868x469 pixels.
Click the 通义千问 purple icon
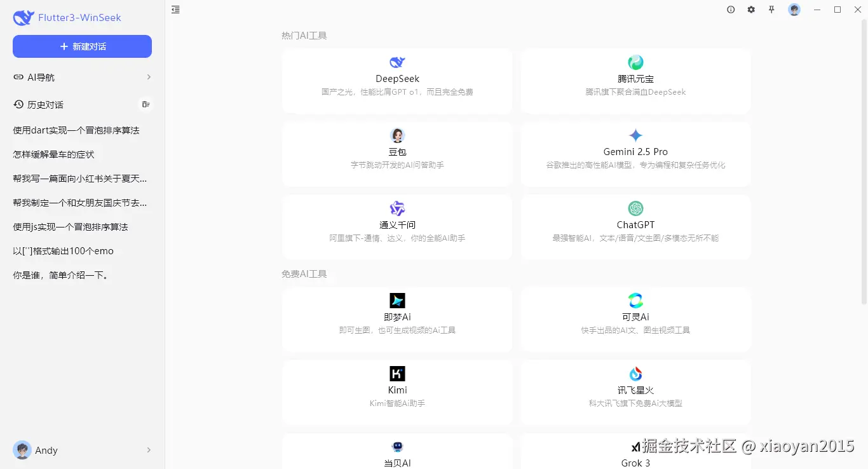pyautogui.click(x=397, y=208)
